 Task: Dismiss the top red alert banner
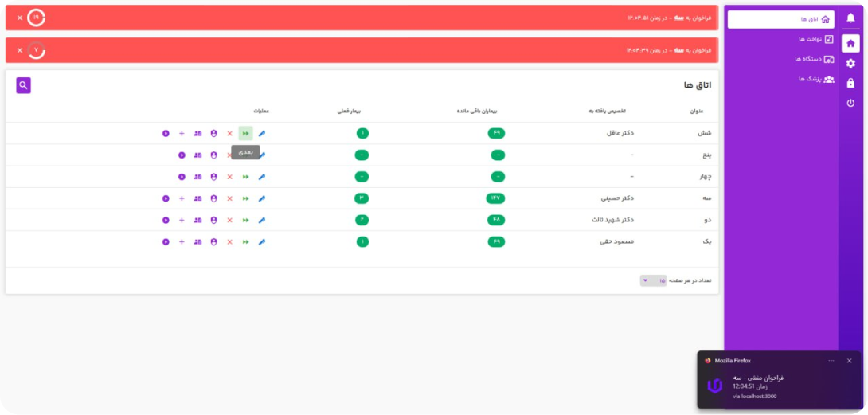(20, 18)
